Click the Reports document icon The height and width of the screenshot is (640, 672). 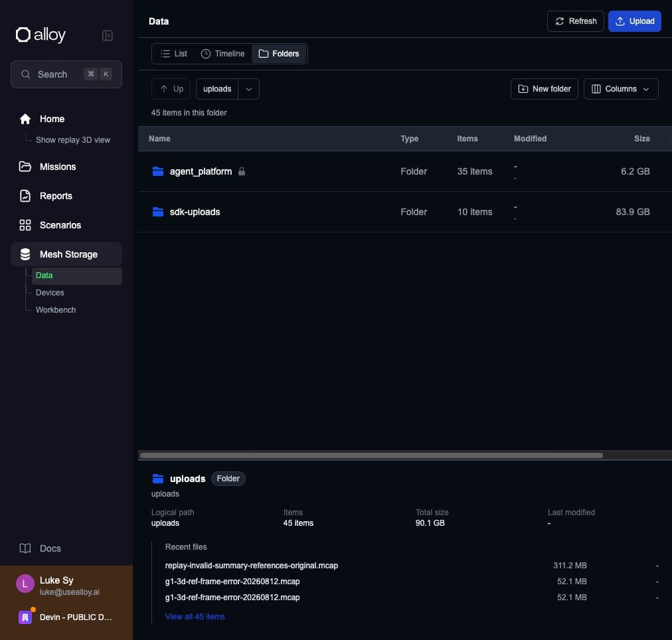click(x=25, y=196)
